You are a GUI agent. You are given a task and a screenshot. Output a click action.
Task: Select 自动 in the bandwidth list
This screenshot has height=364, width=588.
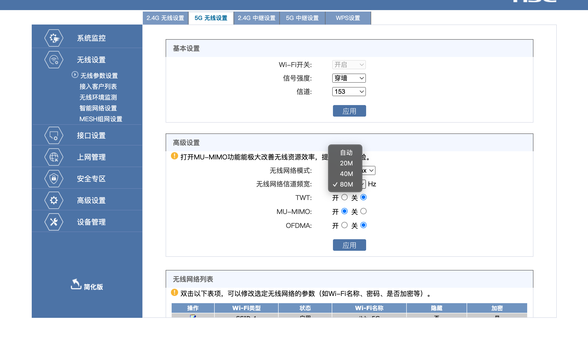click(346, 153)
